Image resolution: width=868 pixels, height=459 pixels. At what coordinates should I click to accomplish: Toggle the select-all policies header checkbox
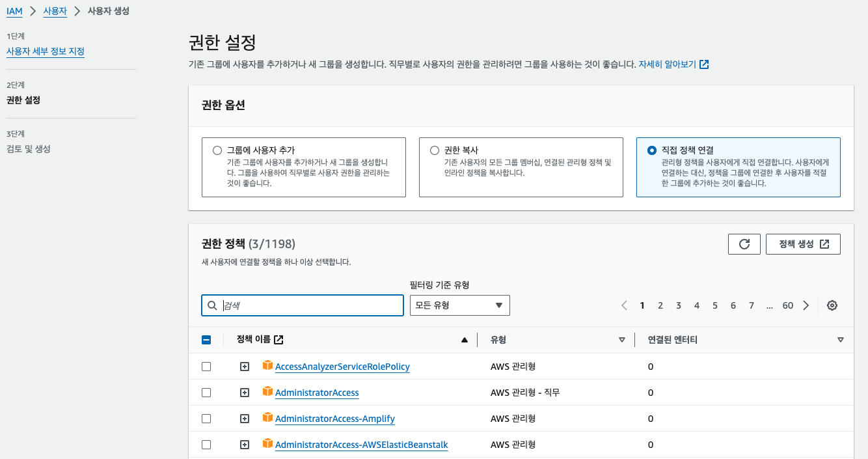206,339
